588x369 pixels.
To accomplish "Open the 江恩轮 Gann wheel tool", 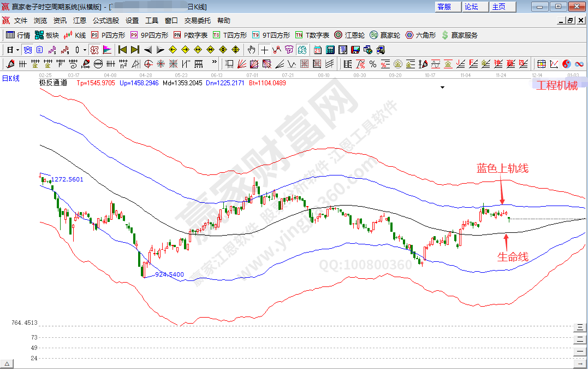I will [349, 35].
